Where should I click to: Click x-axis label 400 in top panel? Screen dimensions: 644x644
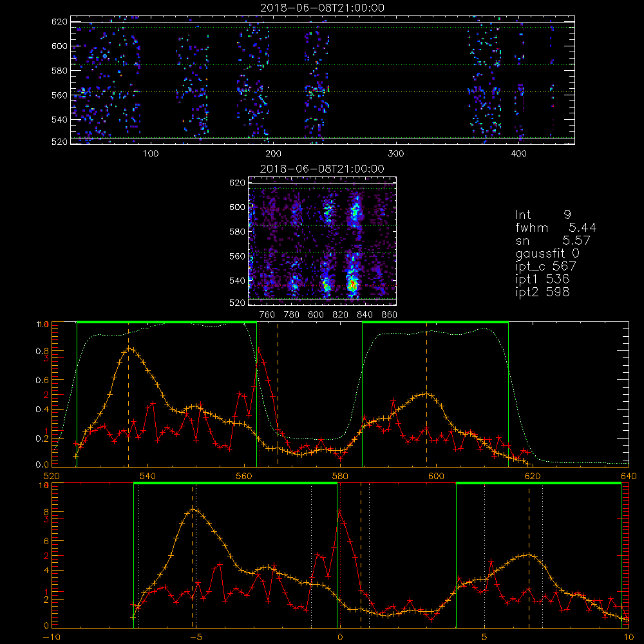pos(519,154)
